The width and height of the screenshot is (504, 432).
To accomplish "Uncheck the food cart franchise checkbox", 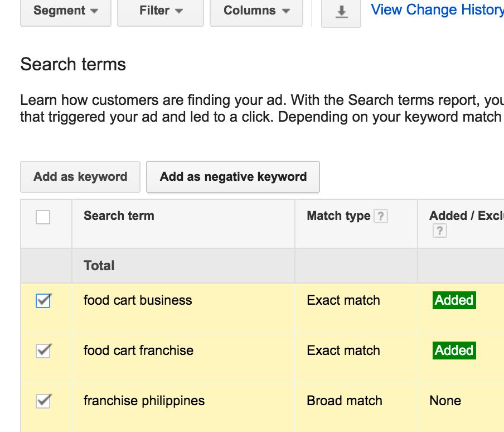I will pos(43,351).
